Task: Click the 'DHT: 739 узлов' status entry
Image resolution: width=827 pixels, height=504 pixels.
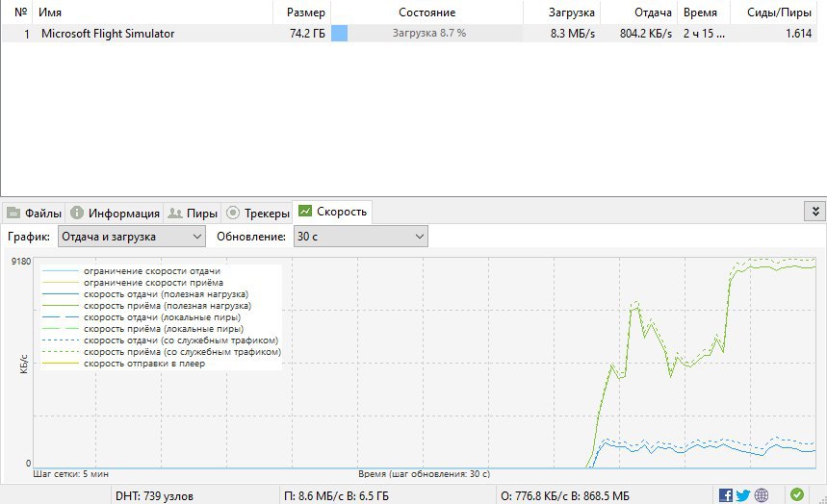Action: 155,496
